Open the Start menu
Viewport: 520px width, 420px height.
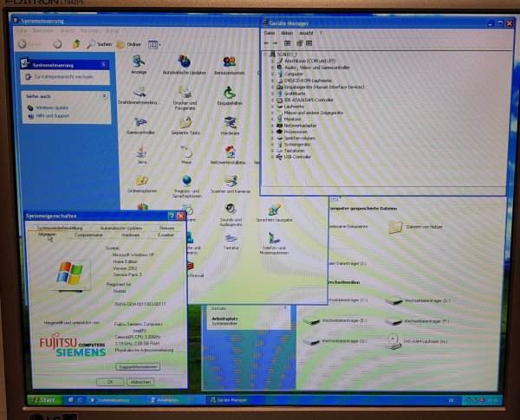[x=45, y=400]
